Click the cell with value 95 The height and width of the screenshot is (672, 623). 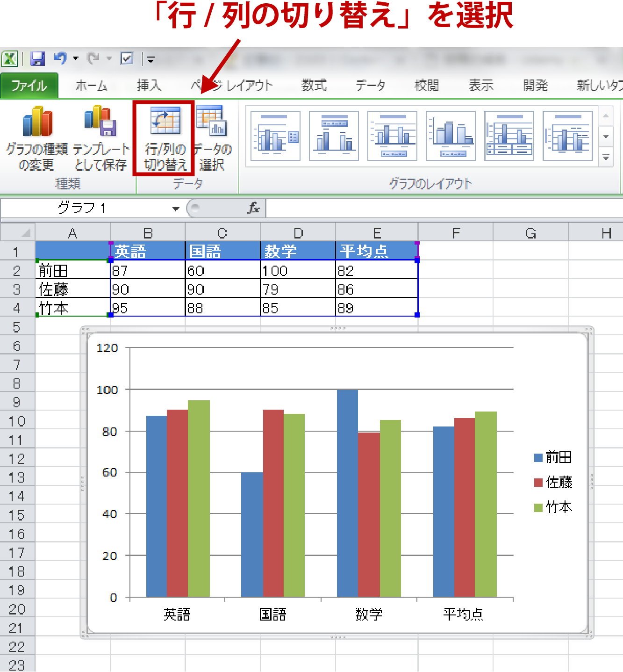pos(148,307)
